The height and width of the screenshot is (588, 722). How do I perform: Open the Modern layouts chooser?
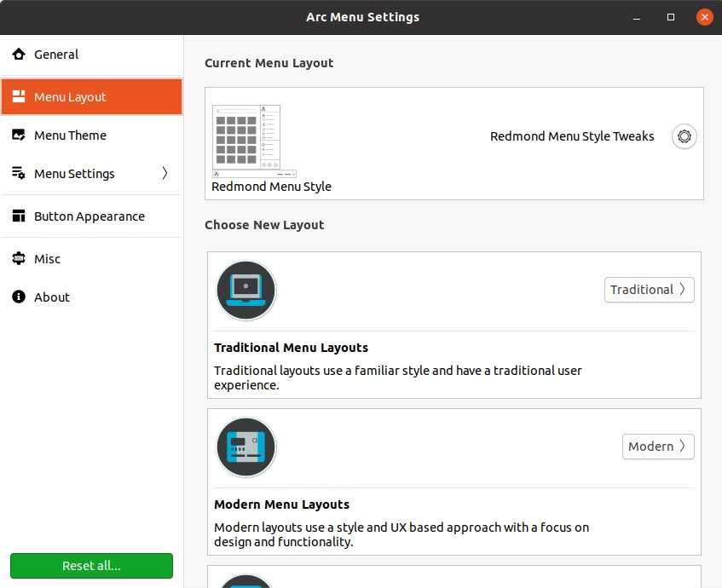[658, 447]
